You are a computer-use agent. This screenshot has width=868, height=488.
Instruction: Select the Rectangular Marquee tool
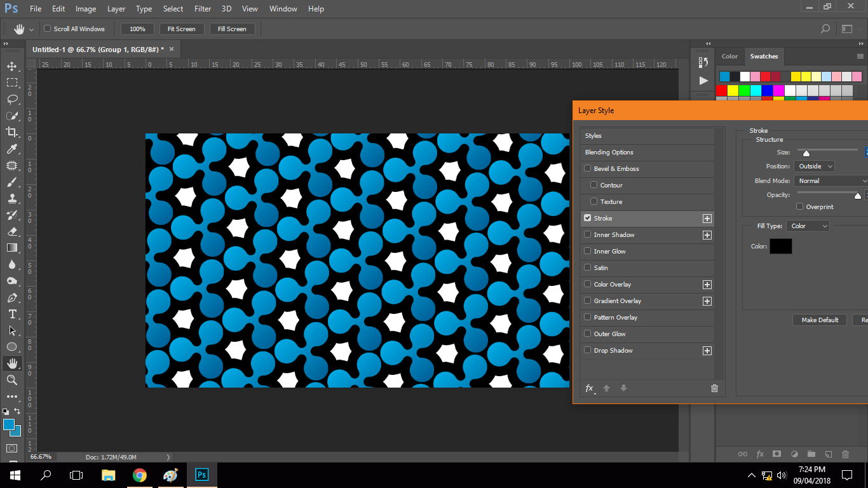tap(12, 83)
